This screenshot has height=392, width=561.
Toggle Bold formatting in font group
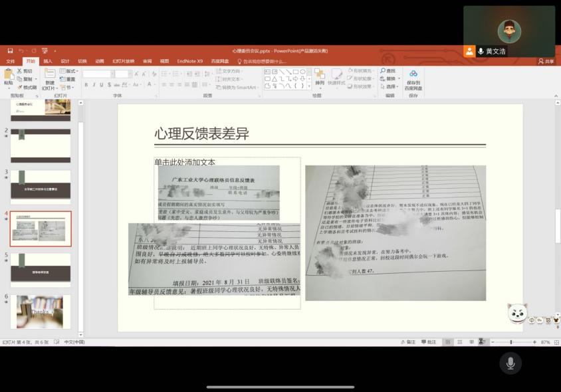click(x=86, y=85)
